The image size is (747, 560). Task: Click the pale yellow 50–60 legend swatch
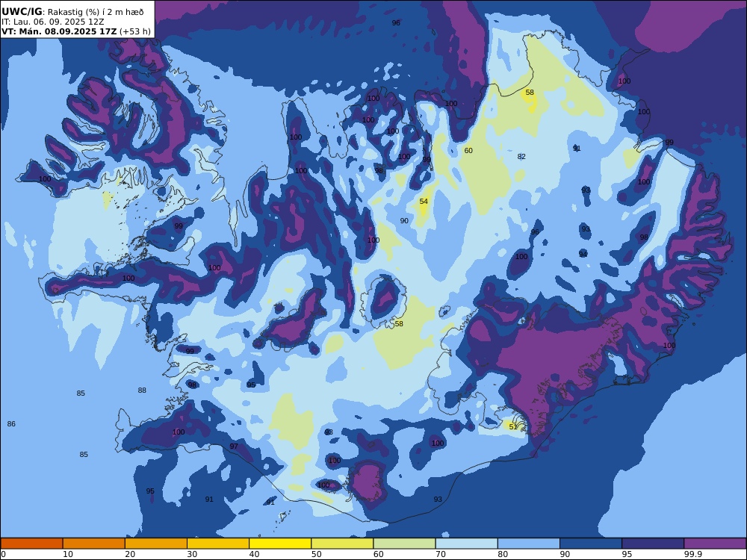[342, 544]
